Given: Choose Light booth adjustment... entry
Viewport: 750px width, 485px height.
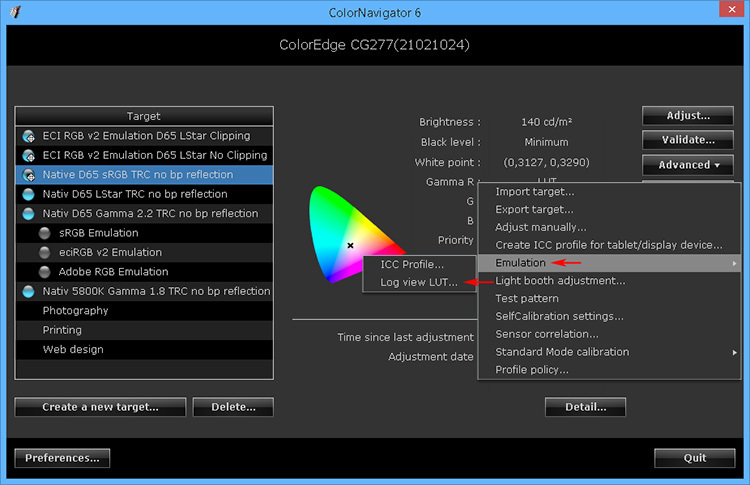Looking at the screenshot, I should (x=609, y=281).
